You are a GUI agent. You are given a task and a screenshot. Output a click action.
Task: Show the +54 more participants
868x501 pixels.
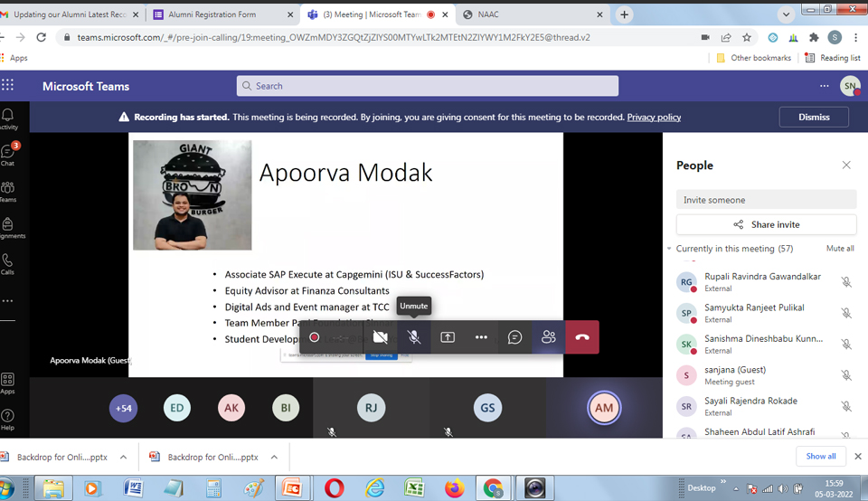[x=123, y=408]
